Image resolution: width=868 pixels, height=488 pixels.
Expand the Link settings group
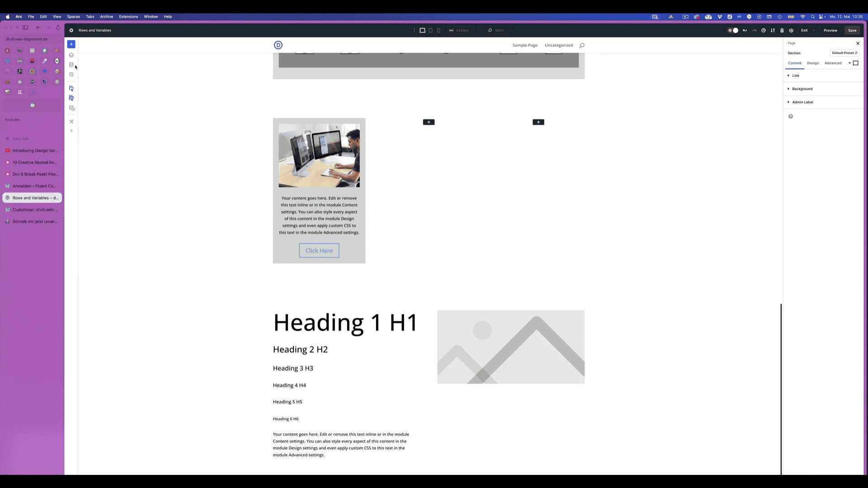823,75
